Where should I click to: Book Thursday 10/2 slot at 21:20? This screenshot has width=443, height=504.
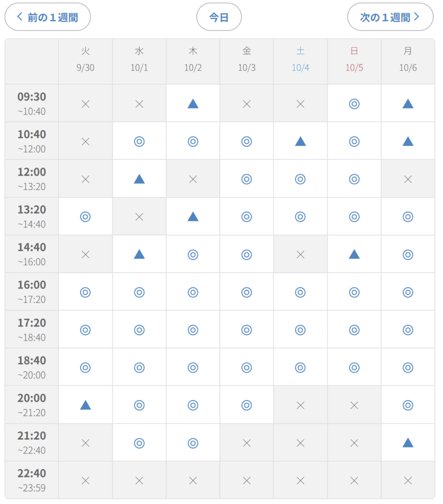click(193, 442)
